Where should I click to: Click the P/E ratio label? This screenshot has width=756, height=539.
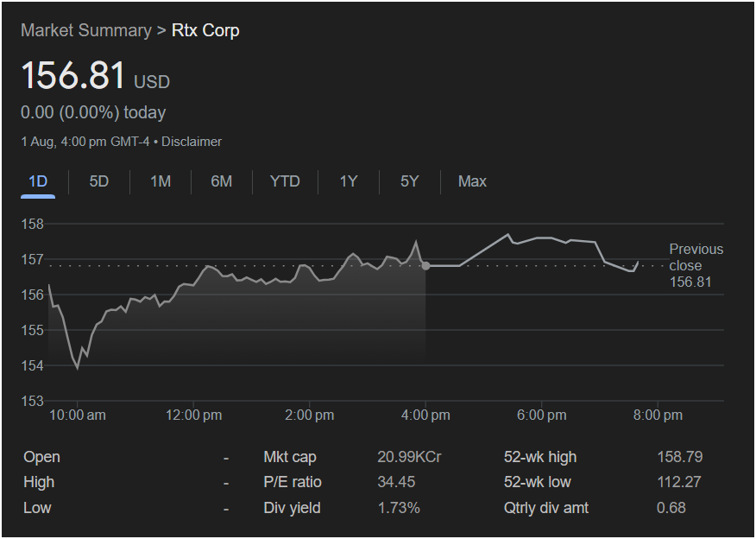tap(293, 482)
